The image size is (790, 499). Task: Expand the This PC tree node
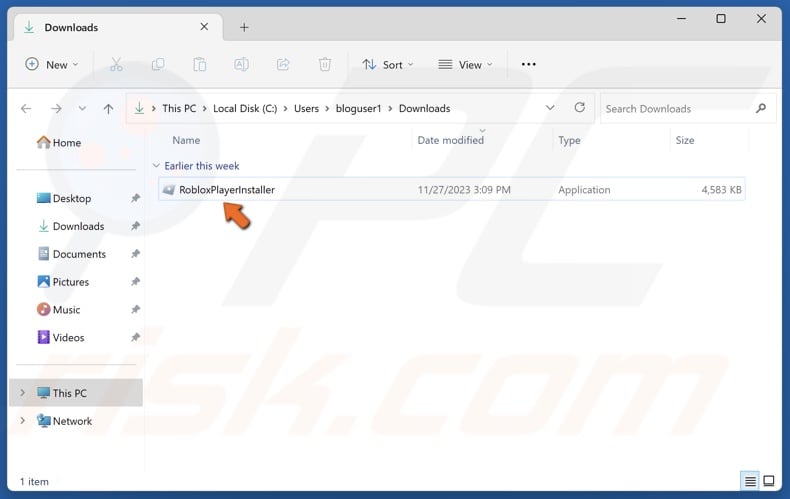tap(22, 393)
